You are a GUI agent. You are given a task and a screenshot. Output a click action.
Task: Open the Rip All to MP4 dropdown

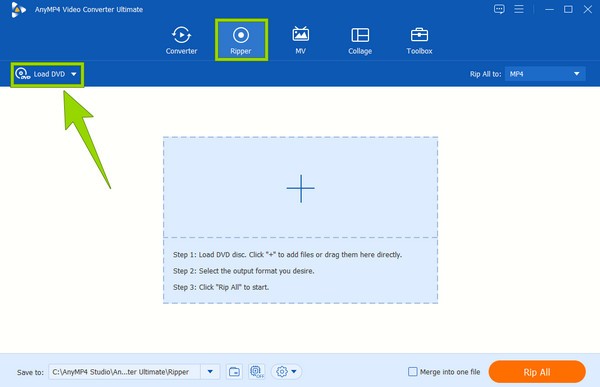click(545, 74)
